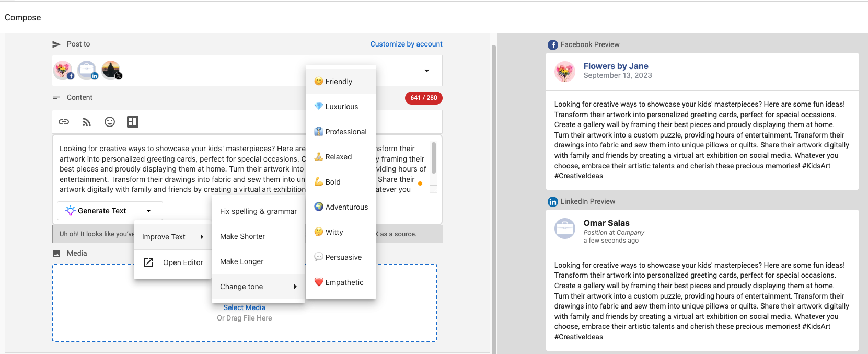Click the Facebook logo beside Facebook Preview

[x=553, y=45]
